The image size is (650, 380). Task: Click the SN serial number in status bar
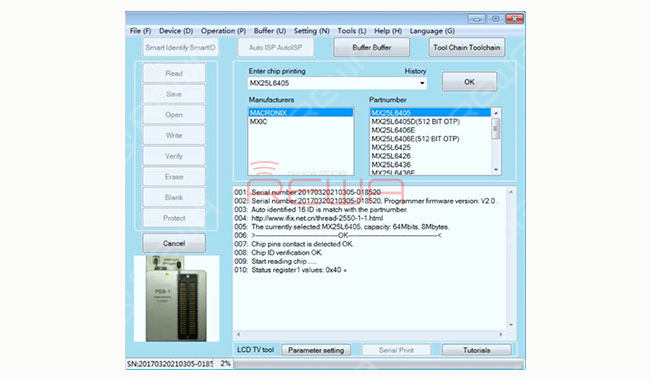click(x=170, y=364)
